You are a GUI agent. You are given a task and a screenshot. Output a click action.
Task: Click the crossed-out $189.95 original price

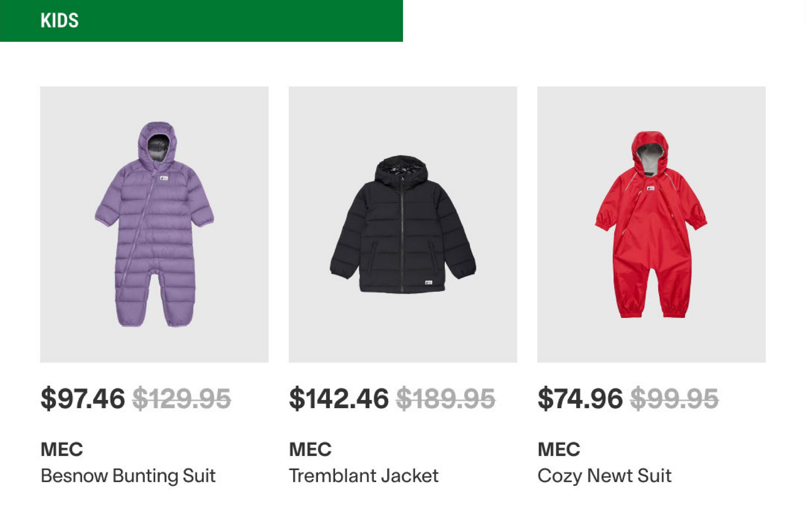[446, 399]
